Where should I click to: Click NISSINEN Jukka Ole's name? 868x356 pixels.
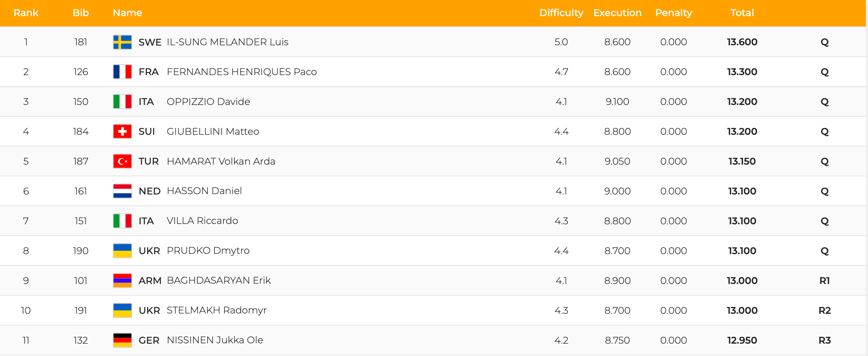(215, 340)
